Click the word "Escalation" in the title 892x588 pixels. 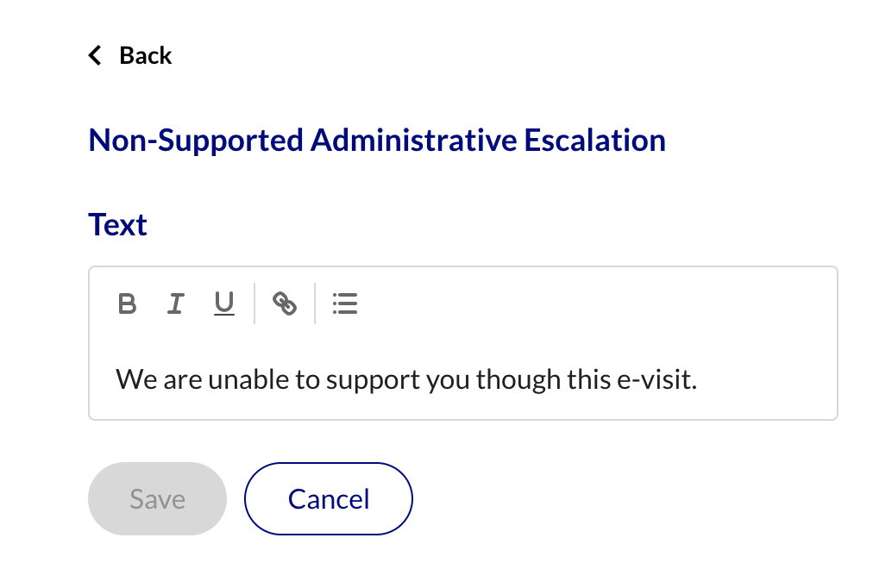[x=594, y=140]
